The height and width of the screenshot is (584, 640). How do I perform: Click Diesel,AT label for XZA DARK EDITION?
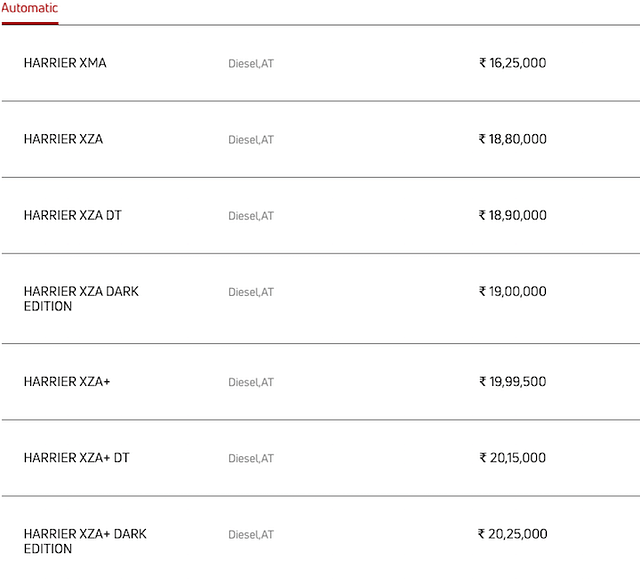251,292
